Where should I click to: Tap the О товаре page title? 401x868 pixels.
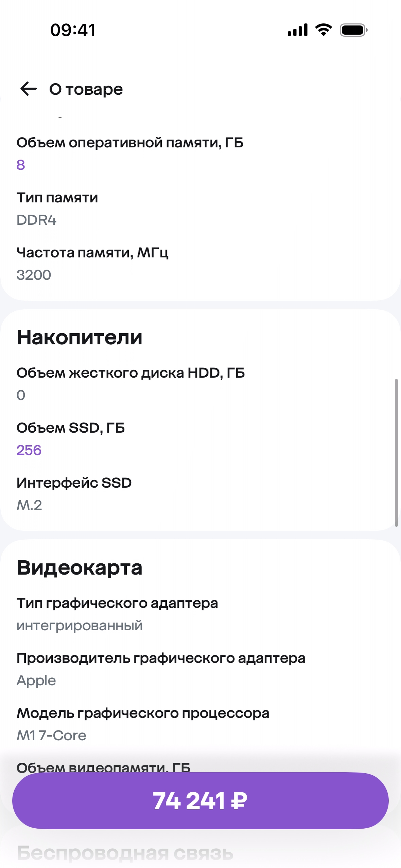point(86,89)
